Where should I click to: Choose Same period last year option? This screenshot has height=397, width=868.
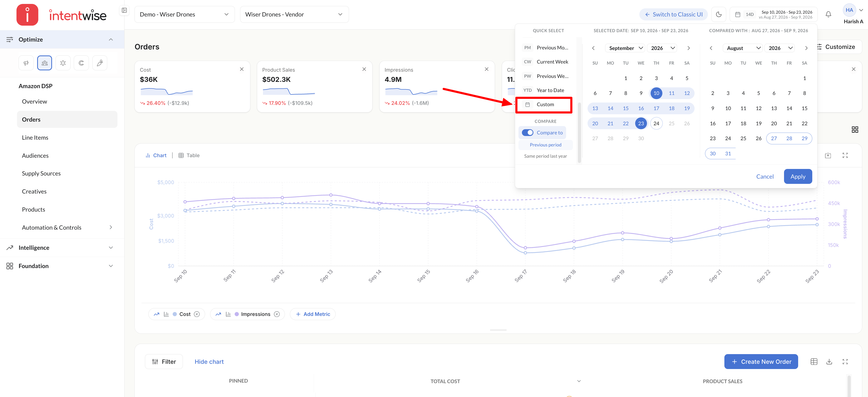tap(545, 156)
